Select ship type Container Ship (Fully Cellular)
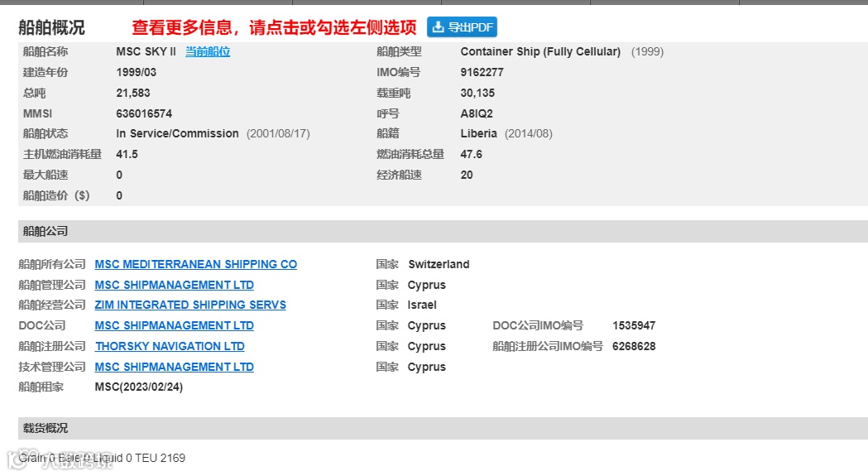 tap(540, 51)
